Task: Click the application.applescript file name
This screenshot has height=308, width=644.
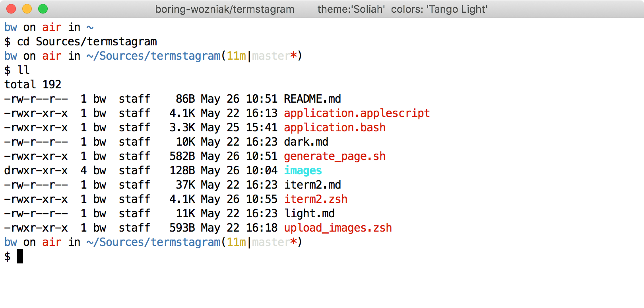Action: click(x=357, y=113)
